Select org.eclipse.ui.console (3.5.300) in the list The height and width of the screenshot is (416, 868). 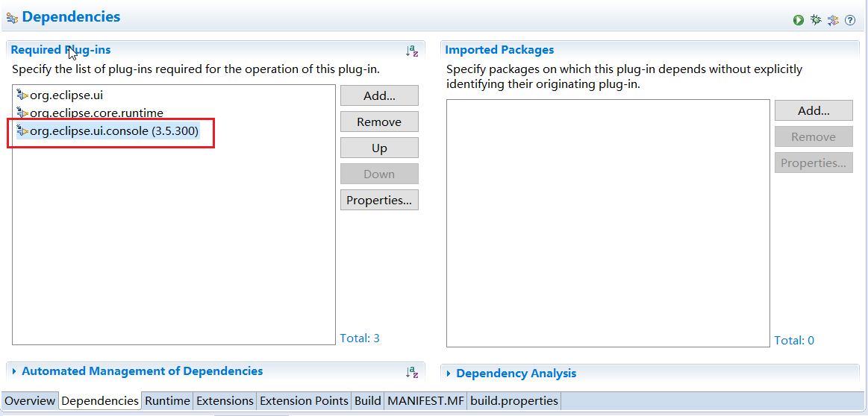[113, 131]
